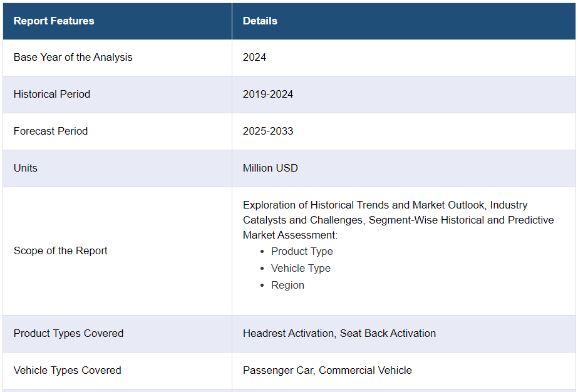This screenshot has height=392, width=578.
Task: Select the Base Year of the Analysis label
Action: click(x=73, y=57)
